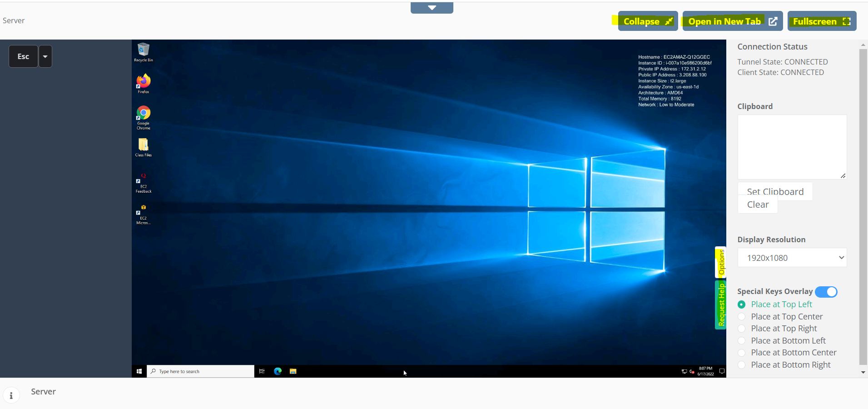Viewport: 868px width, 409px height.
Task: Click the Tunnel State: CONNECTED text
Action: point(783,62)
